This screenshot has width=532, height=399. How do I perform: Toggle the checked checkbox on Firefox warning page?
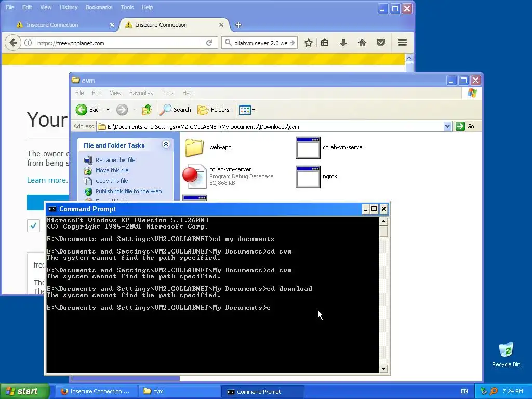pos(34,225)
